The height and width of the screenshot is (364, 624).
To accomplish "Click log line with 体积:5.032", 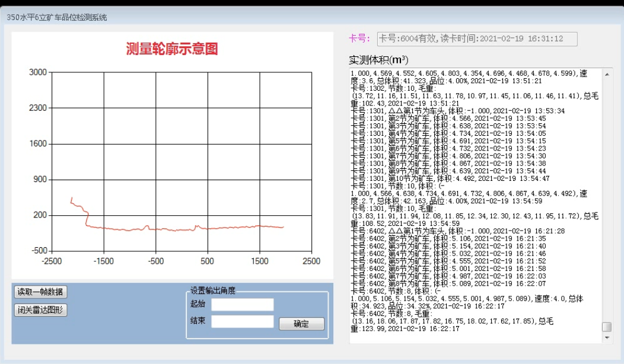I will coord(448,254).
